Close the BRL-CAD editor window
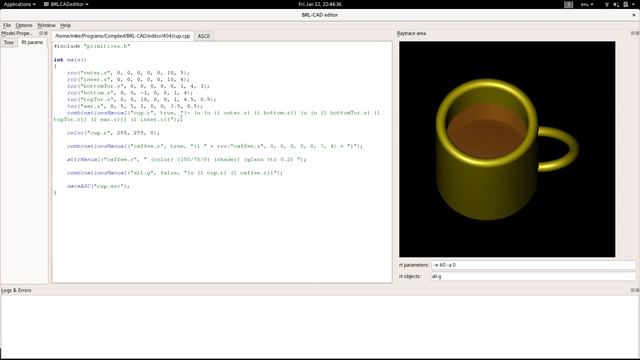This screenshot has width=640, height=360. [634, 15]
